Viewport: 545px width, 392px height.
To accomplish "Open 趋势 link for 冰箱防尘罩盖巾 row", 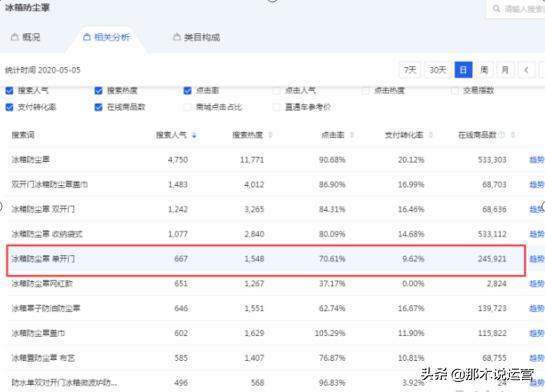I will click(536, 333).
